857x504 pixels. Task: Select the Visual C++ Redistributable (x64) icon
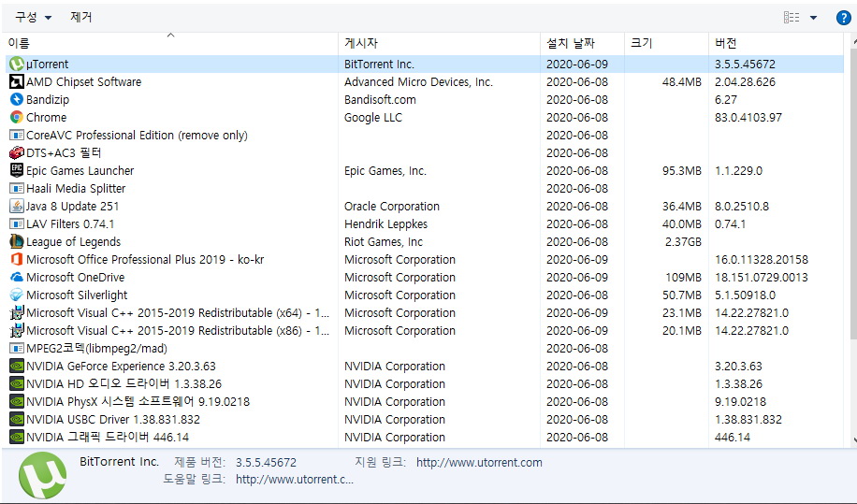(17, 313)
